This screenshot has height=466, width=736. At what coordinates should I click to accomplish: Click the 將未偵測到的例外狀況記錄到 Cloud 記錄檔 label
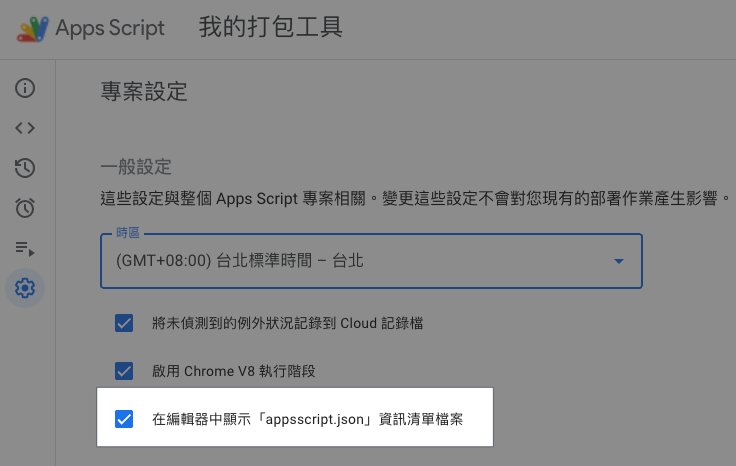point(287,323)
